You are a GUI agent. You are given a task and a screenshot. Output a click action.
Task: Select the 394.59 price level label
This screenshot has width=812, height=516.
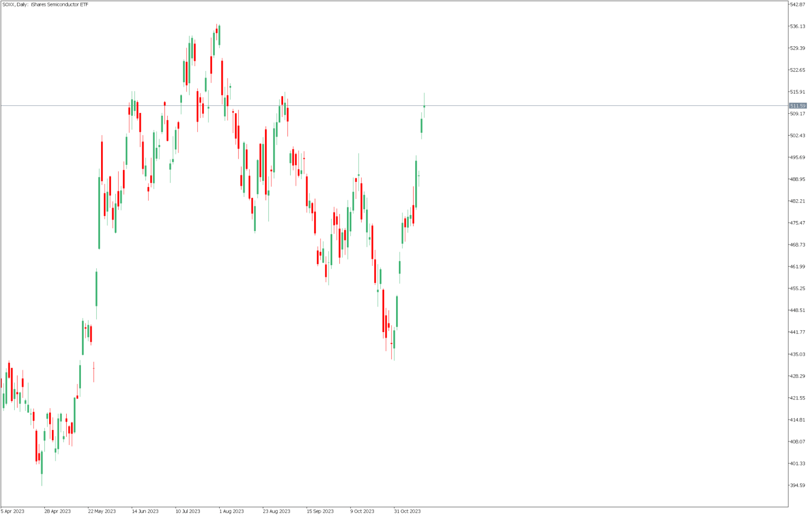[x=797, y=486]
